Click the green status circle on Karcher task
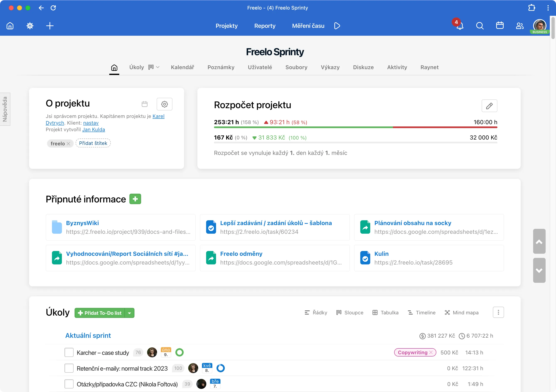The image size is (556, 392). (180, 352)
